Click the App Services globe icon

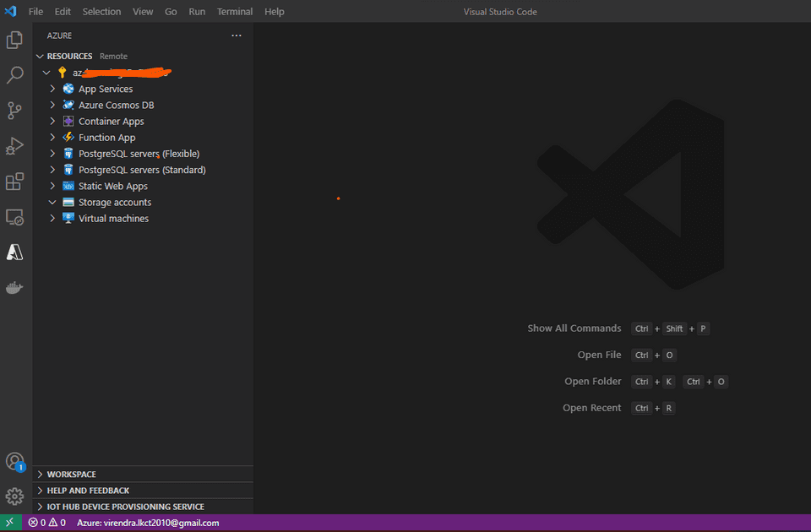pyautogui.click(x=68, y=89)
